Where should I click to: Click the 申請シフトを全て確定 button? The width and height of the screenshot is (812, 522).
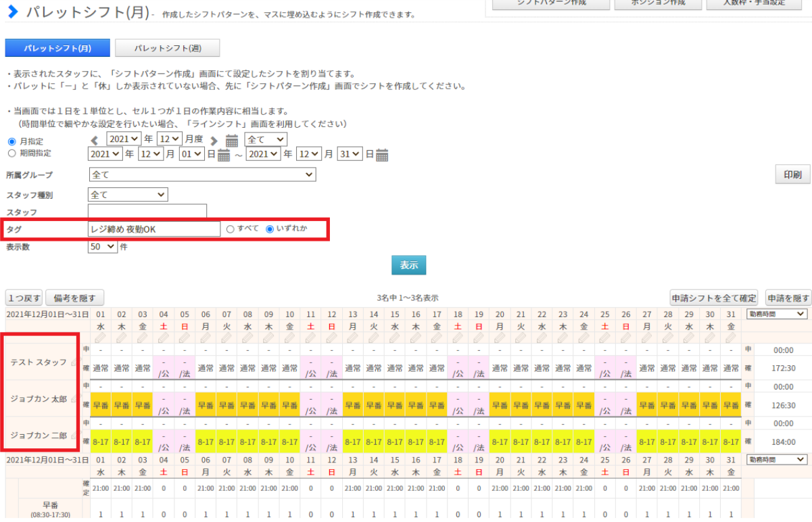[x=713, y=298]
